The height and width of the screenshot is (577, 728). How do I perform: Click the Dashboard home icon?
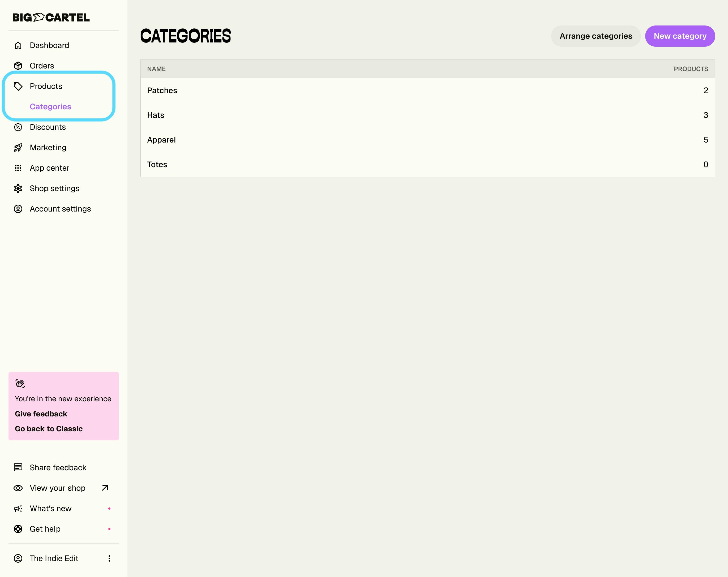18,45
